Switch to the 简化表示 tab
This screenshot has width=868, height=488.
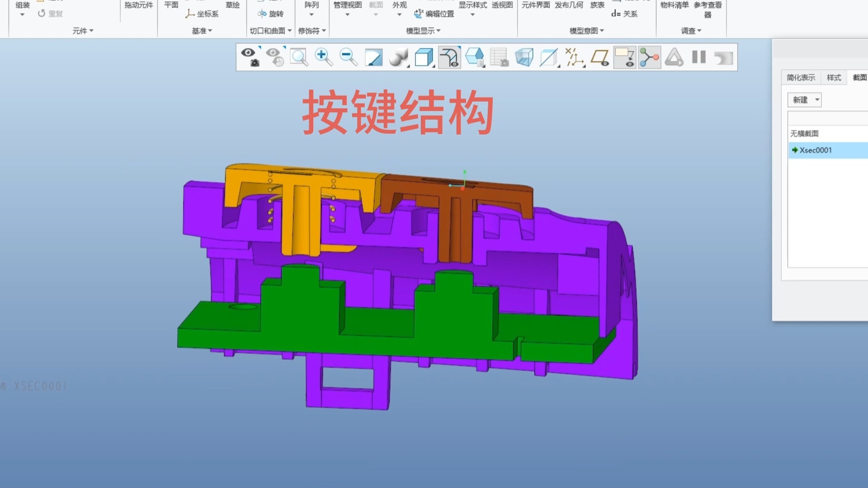point(801,78)
